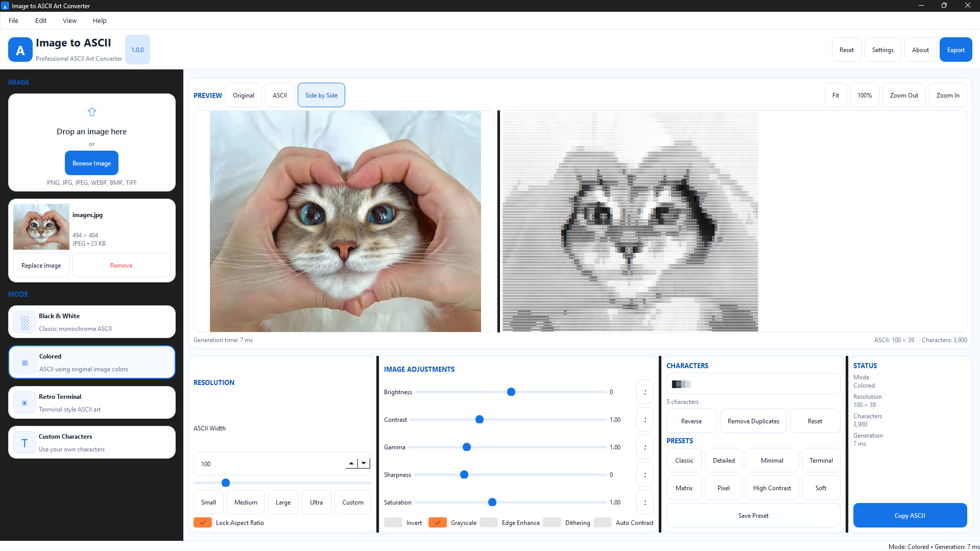Apply the Matrix preset
This screenshot has height=551, width=980.
click(x=684, y=488)
